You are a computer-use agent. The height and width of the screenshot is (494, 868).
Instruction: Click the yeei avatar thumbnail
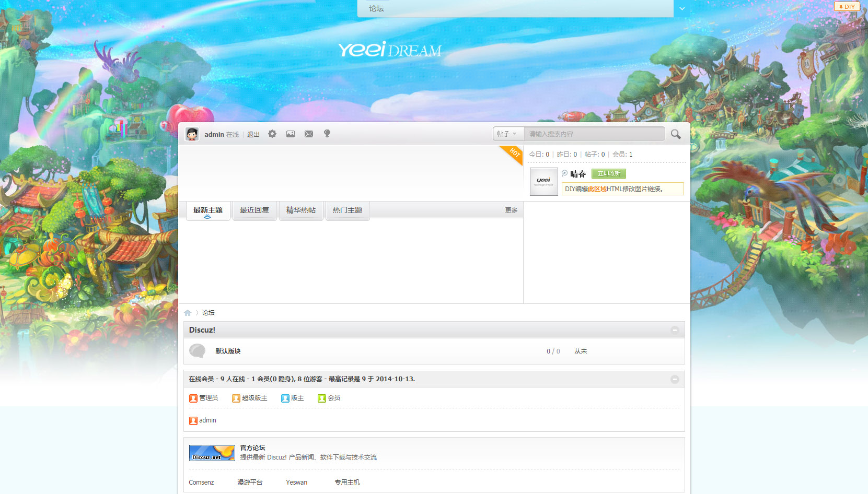(543, 182)
